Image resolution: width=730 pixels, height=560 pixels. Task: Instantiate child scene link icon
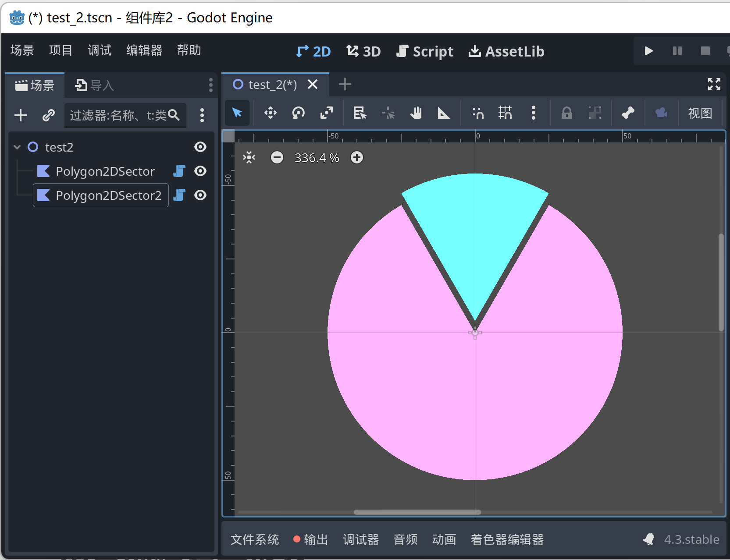(48, 115)
